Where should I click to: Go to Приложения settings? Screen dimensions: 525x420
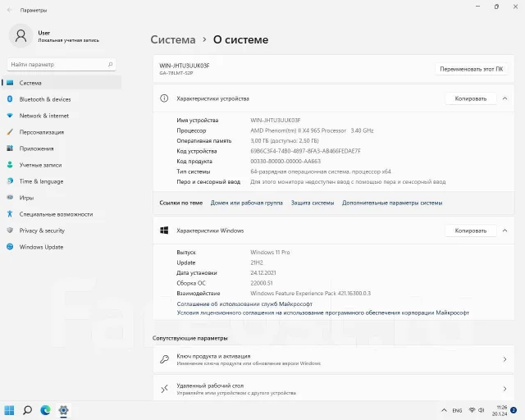click(62, 148)
